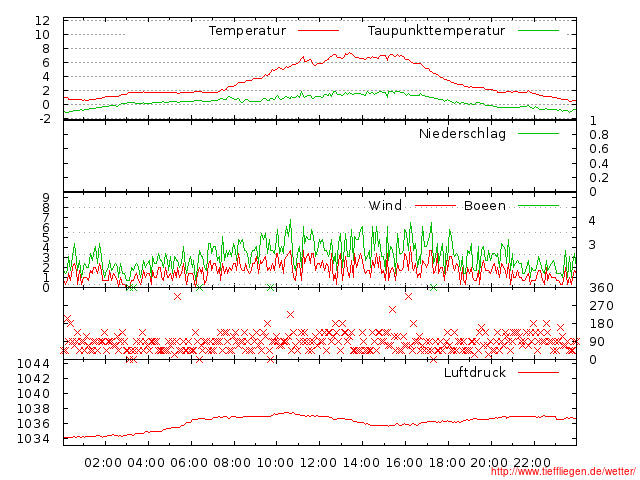Click the 0.8 precipitation axis value
640x480 pixels.
coord(599,135)
